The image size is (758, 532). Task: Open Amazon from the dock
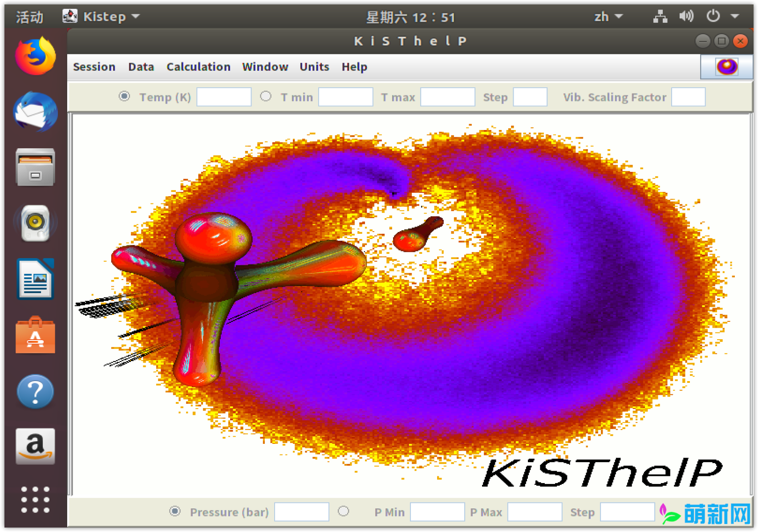click(36, 447)
